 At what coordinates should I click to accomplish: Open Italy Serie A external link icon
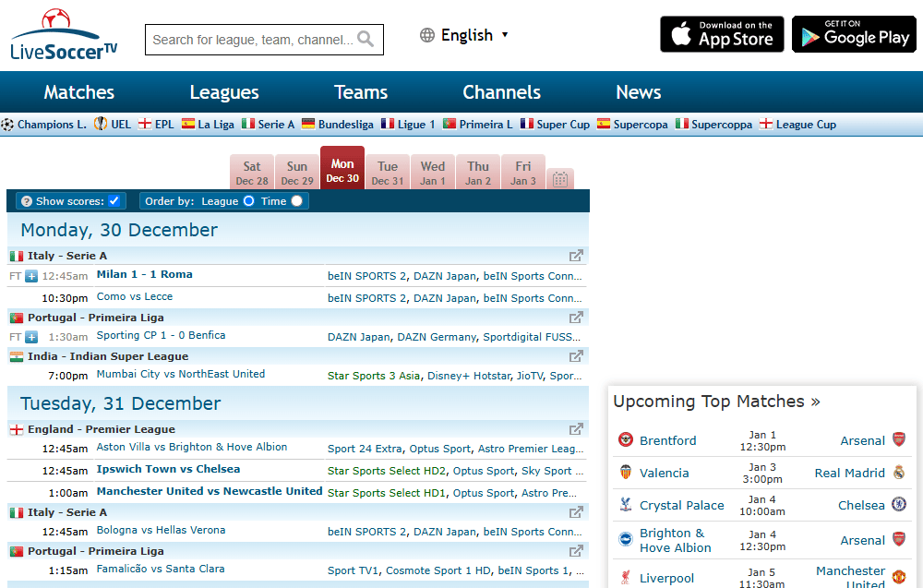pyautogui.click(x=576, y=256)
